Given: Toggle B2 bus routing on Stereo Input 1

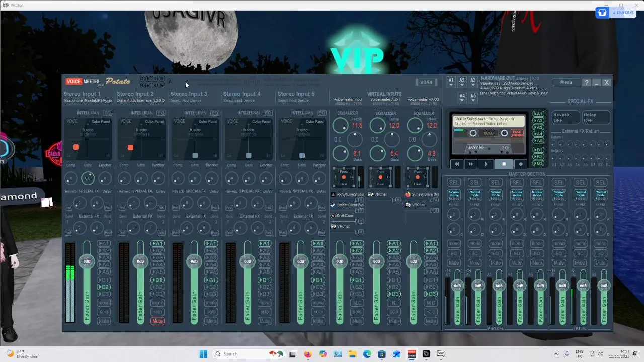Looking at the screenshot, I should coord(104,287).
